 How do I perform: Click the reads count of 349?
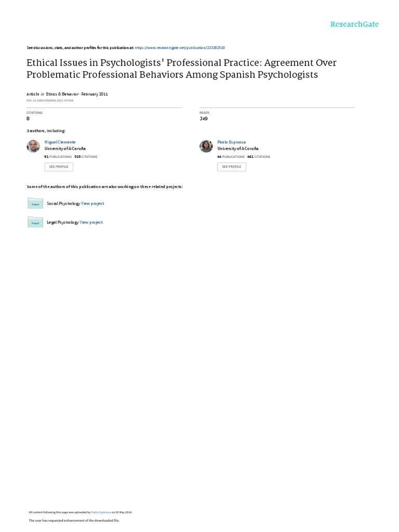[x=204, y=118]
